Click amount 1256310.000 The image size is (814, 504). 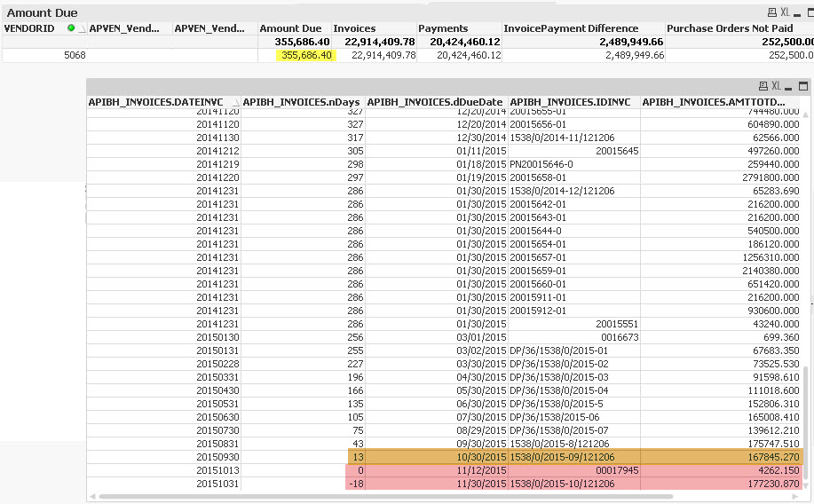tap(771, 257)
